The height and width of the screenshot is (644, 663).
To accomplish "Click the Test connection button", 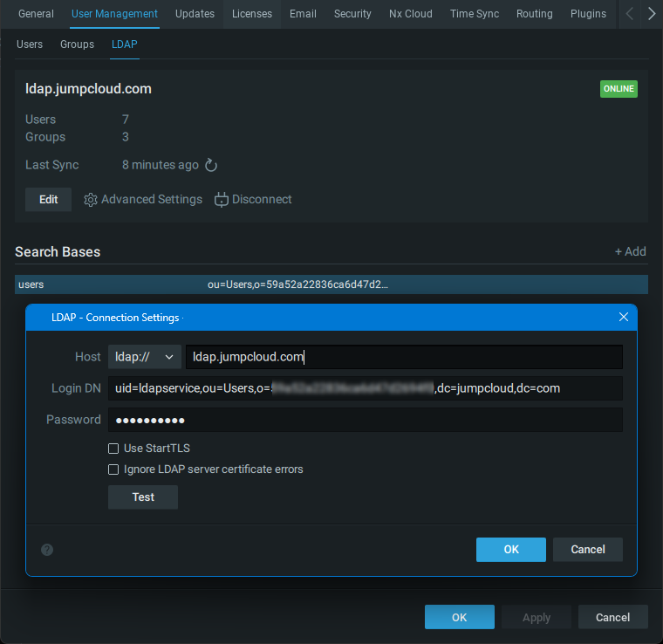I will click(x=143, y=497).
